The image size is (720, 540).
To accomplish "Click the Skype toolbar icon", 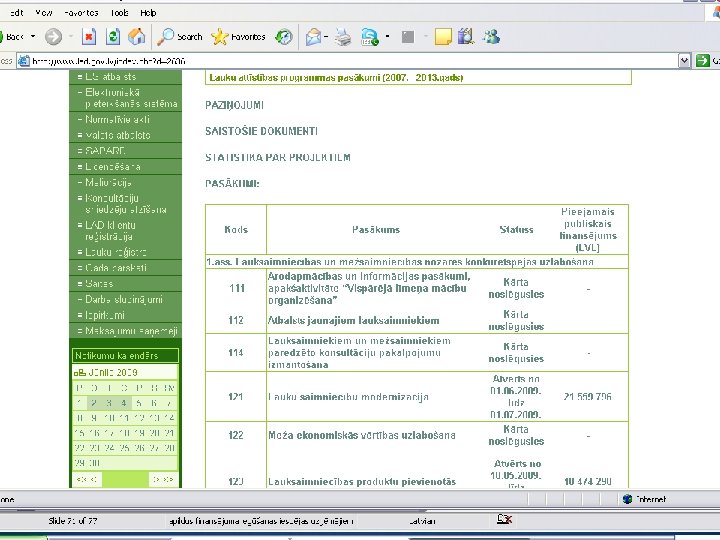I will coord(370,37).
